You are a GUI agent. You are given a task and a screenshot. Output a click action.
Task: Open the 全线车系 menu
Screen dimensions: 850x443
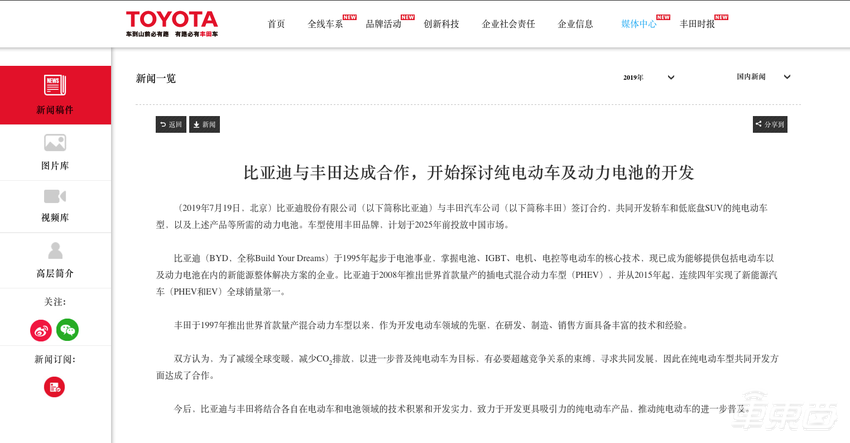[x=325, y=24]
